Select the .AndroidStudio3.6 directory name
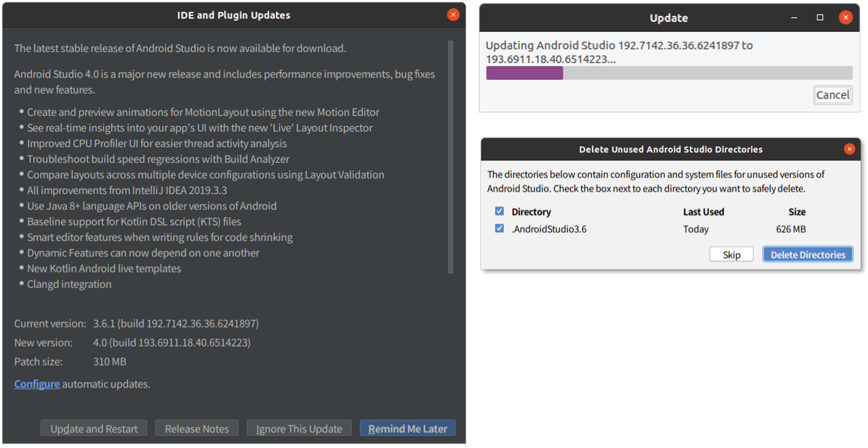The image size is (868, 448). [549, 229]
